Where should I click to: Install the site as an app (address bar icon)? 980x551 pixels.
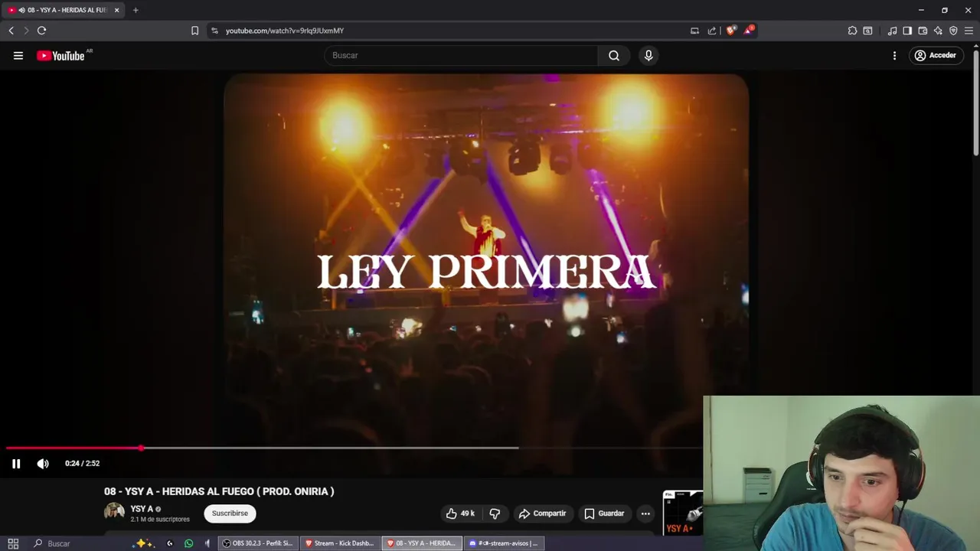694,31
